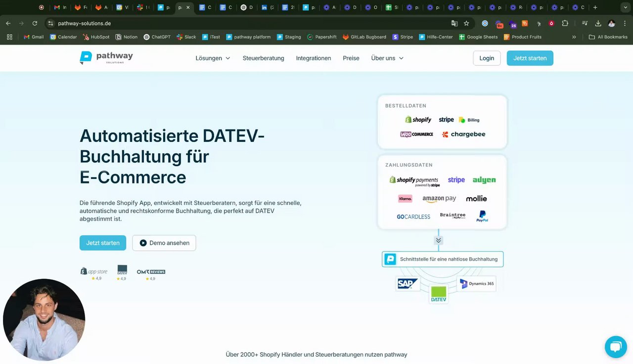Open the Chrome downloads icon
Screen dimensions: 633x364
point(598,23)
